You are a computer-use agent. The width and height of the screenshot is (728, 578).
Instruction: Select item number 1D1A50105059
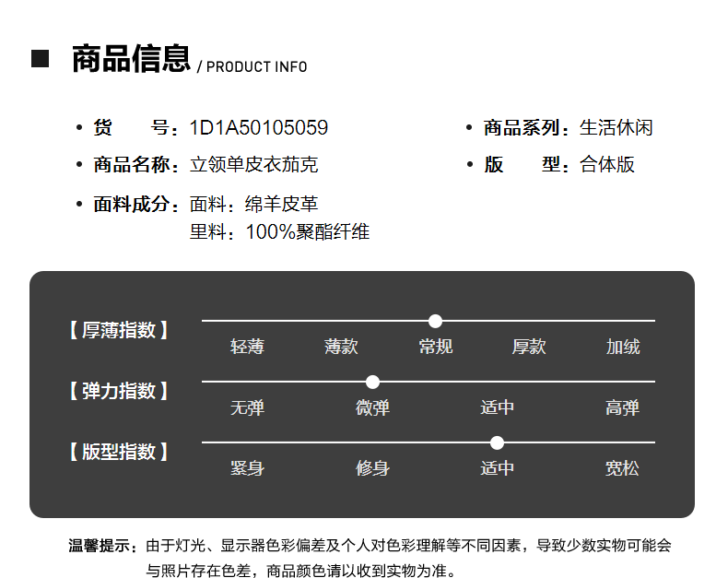(x=259, y=128)
